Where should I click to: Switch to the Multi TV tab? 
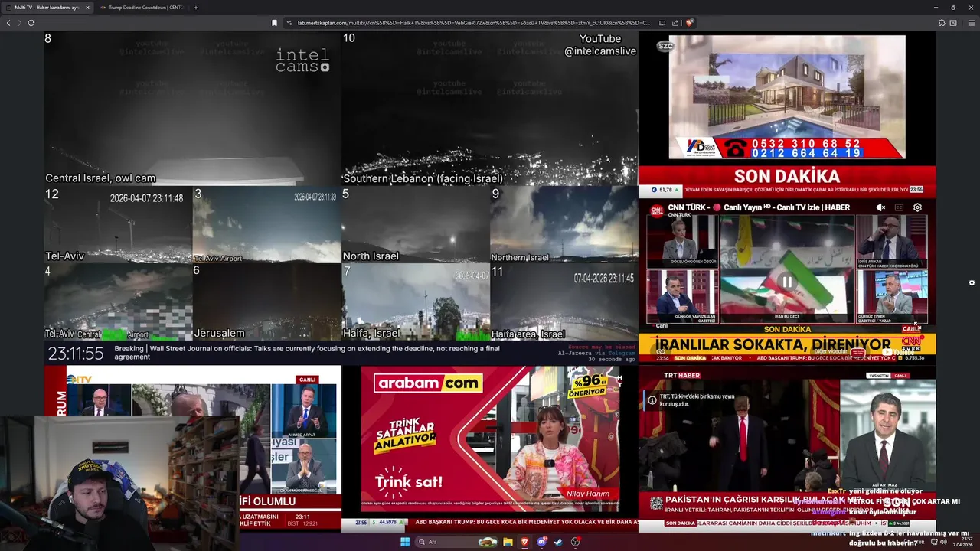pyautogui.click(x=47, y=8)
